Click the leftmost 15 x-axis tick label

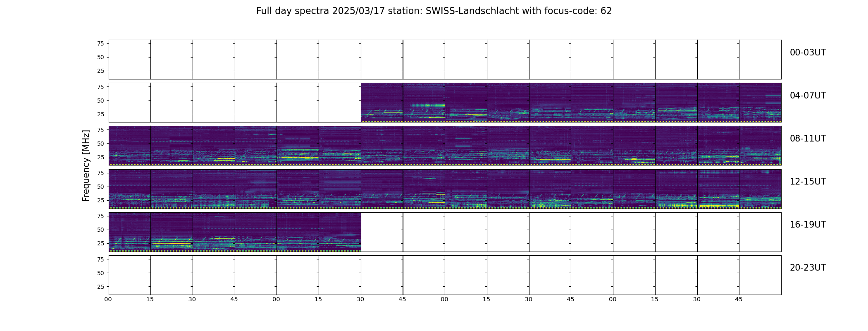(150, 299)
